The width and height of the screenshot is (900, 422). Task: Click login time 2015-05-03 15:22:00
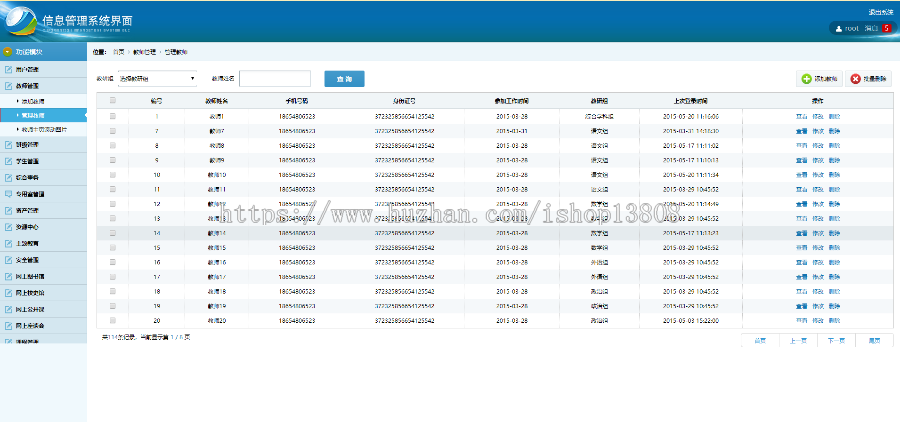(x=690, y=320)
